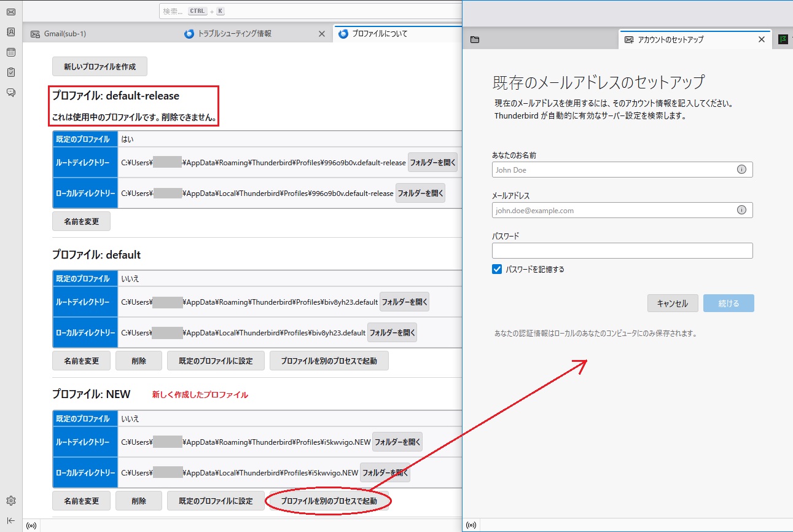Toggle the パスワードを記憶する checkbox
This screenshot has width=793, height=532.
click(498, 269)
